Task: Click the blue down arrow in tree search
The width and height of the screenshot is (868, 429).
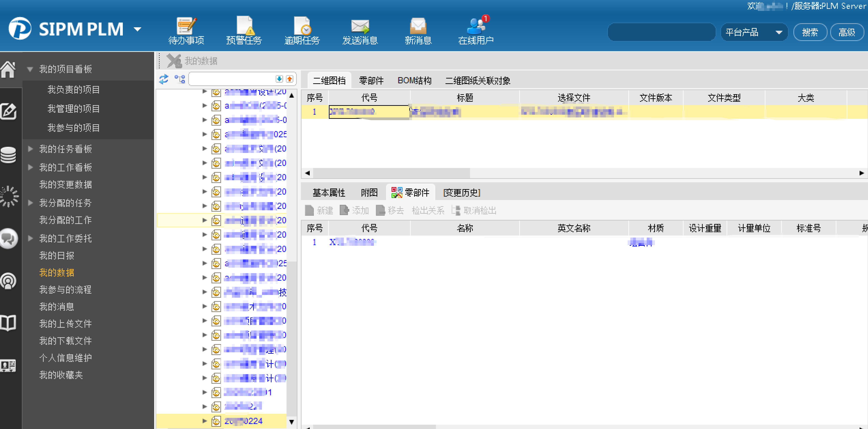Action: (x=279, y=79)
